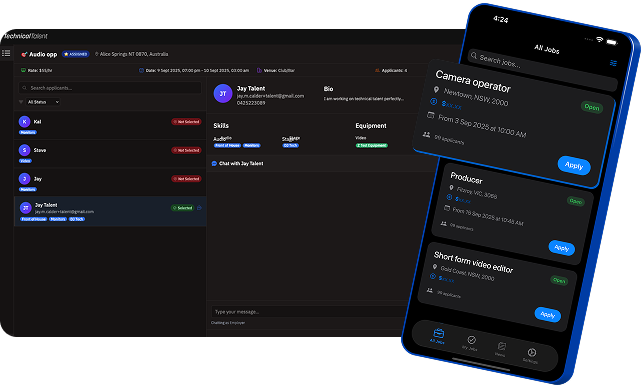Click Jay Talent's Selected badge
644x388 pixels.
[182, 208]
